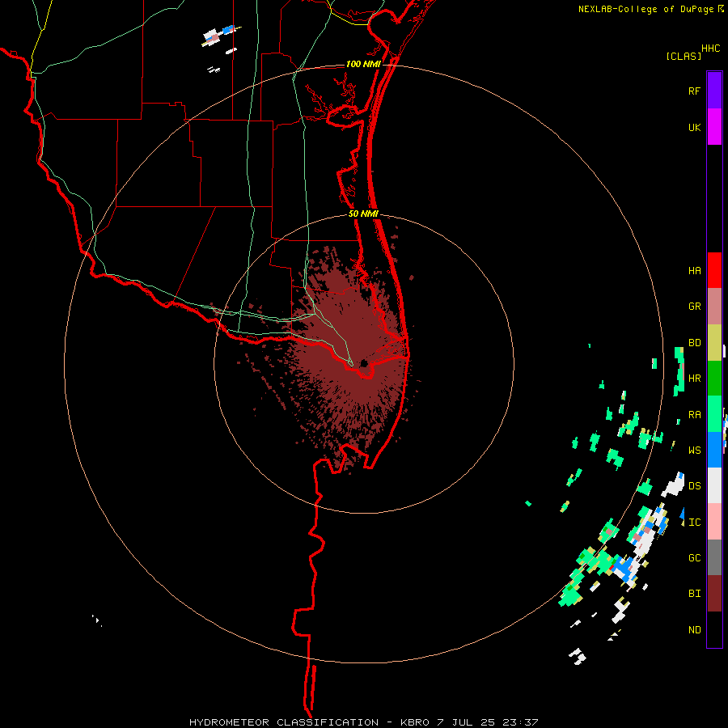
Task: Select the IC pink legend swatch
Action: tap(714, 522)
